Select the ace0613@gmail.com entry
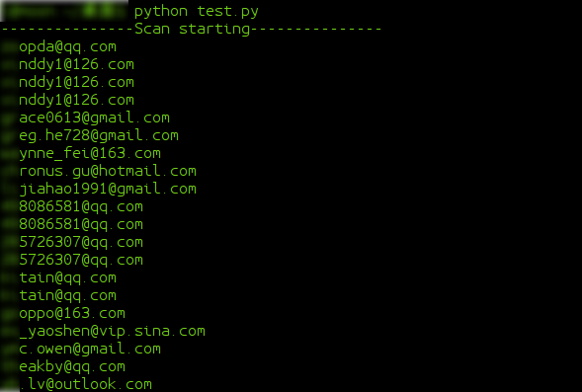The image size is (582, 392). [94, 118]
